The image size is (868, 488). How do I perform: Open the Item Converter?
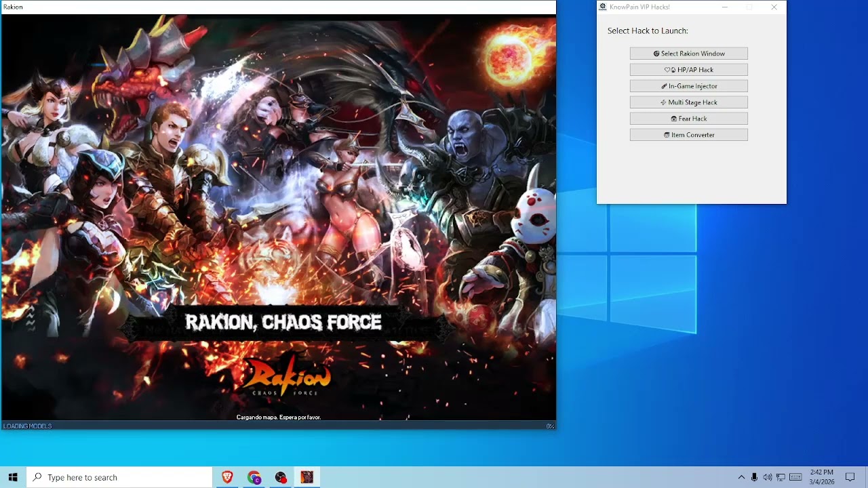tap(688, 135)
